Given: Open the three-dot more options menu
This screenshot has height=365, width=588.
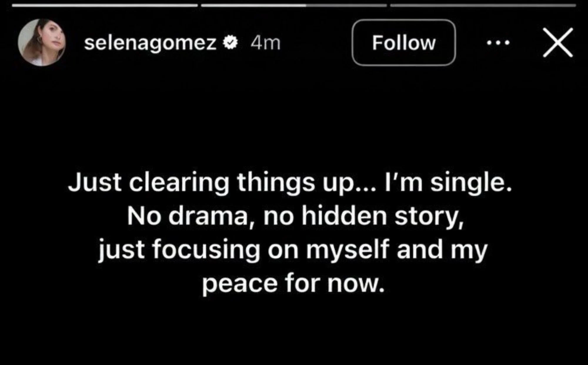Looking at the screenshot, I should [498, 43].
